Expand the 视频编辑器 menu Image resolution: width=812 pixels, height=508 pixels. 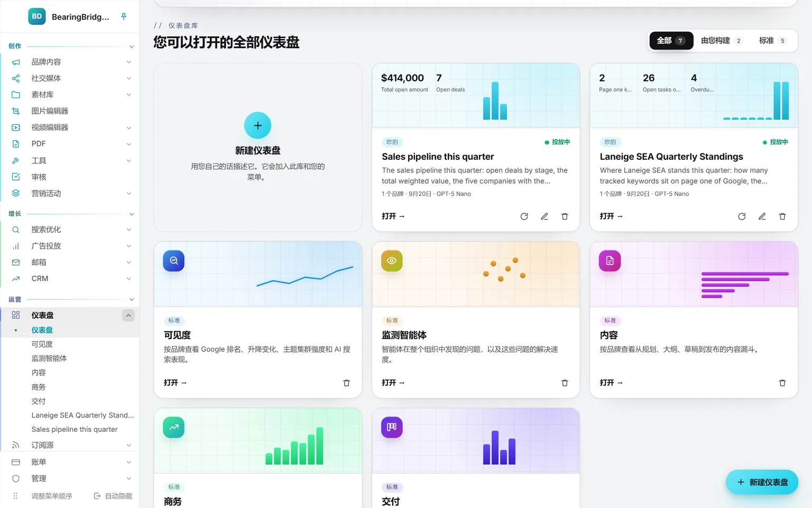coord(129,128)
